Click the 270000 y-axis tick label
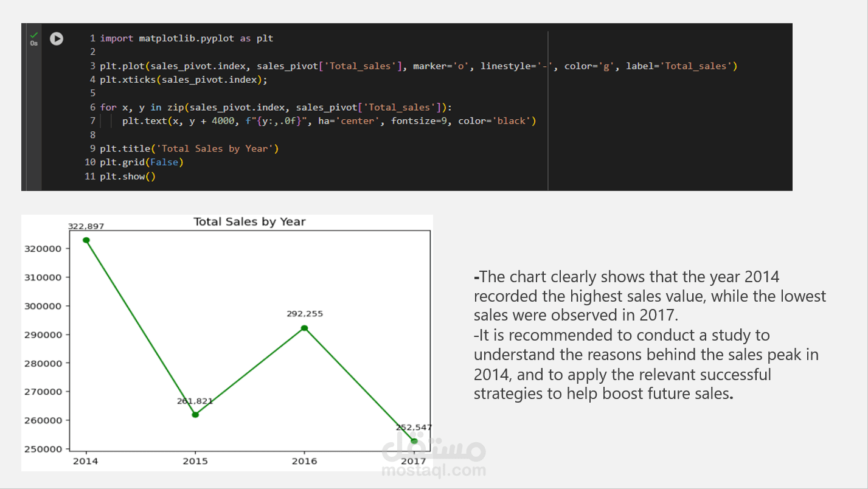 tap(44, 392)
